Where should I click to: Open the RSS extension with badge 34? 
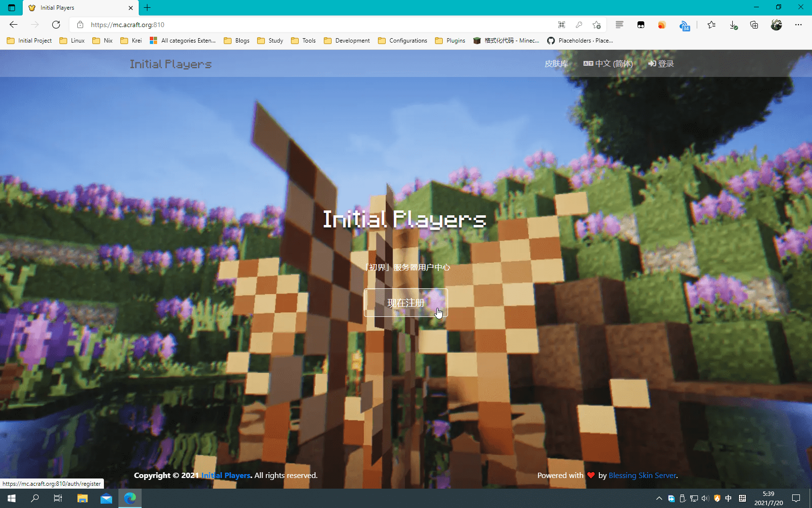tap(684, 26)
